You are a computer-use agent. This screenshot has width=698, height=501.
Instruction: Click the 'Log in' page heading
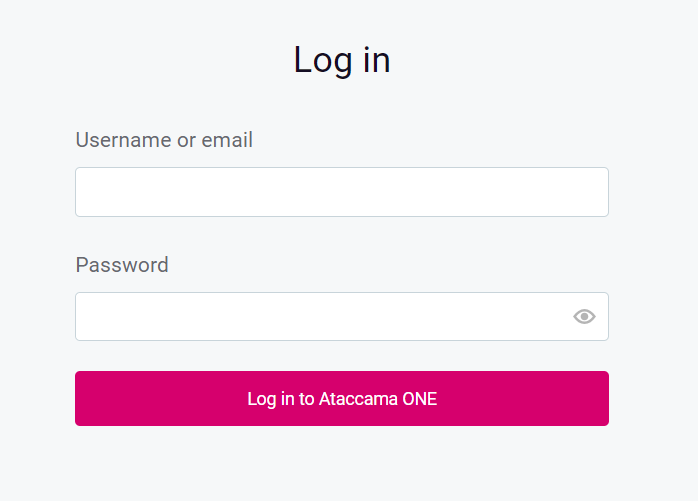(x=342, y=60)
